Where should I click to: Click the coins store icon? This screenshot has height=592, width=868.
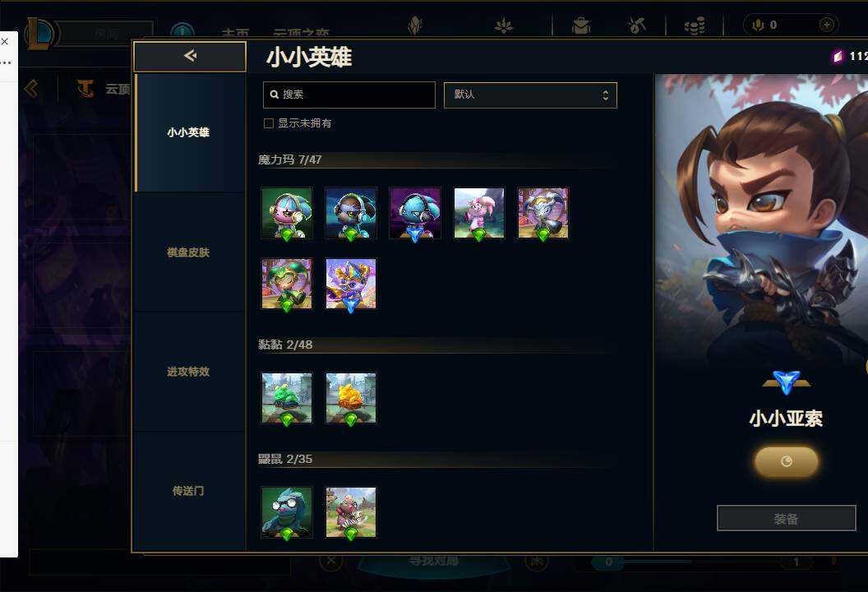tap(695, 25)
